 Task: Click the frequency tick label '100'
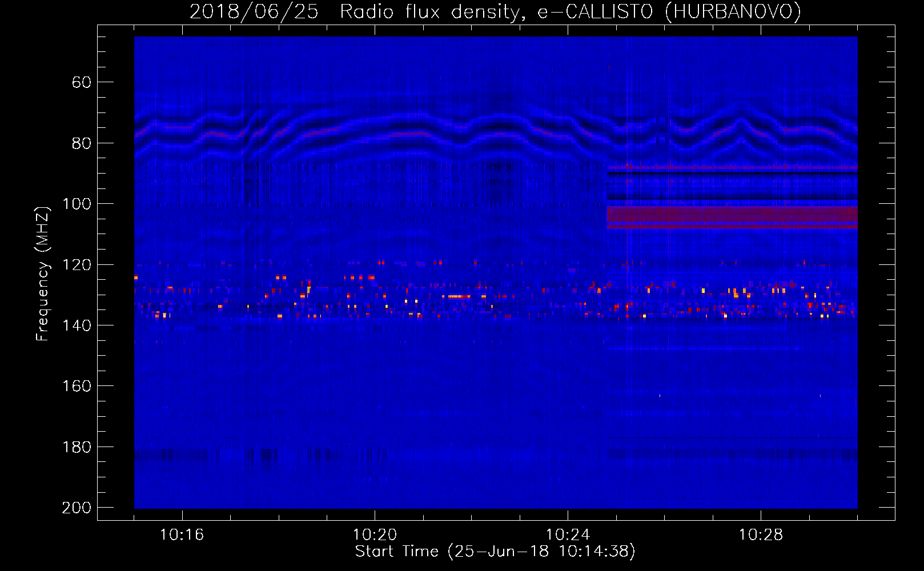point(77,204)
